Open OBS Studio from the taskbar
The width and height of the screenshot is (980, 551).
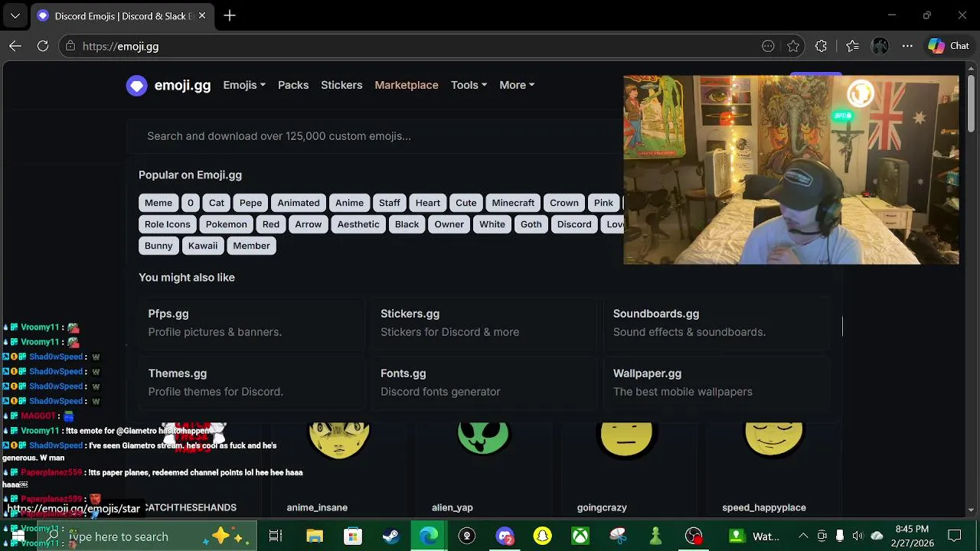(x=694, y=536)
